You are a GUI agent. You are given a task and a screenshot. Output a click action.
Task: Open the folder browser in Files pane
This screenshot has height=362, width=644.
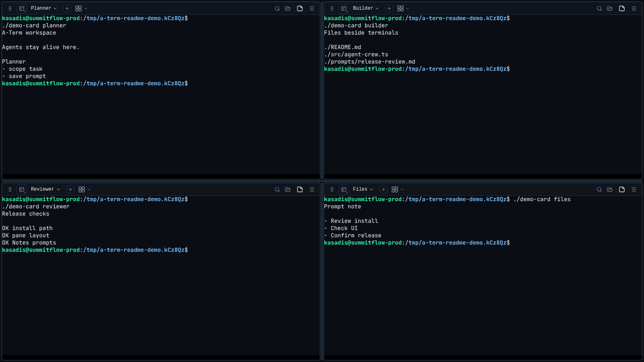click(x=610, y=189)
